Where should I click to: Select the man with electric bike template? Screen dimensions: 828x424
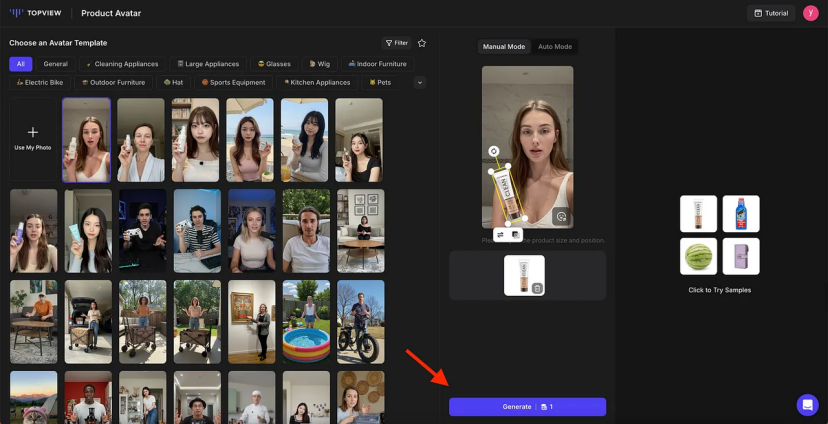(361, 322)
